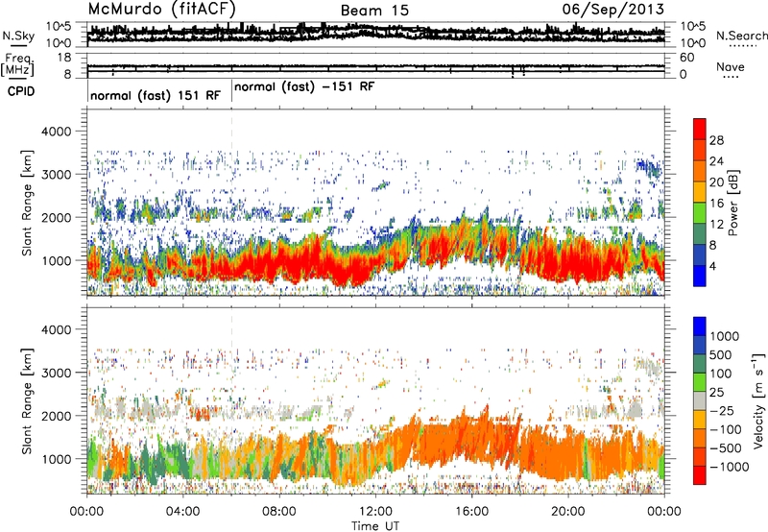Click the '12:00' time axis tick label
The width and height of the screenshot is (768, 532).
click(x=375, y=512)
